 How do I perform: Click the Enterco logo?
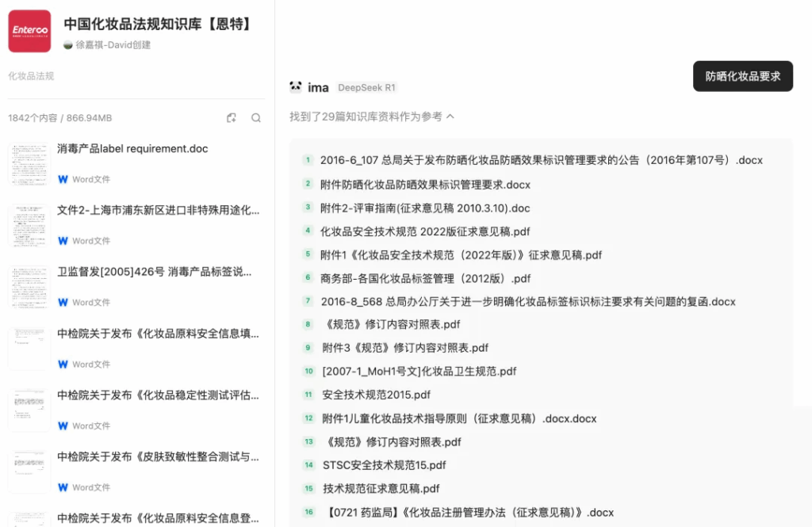[x=29, y=31]
